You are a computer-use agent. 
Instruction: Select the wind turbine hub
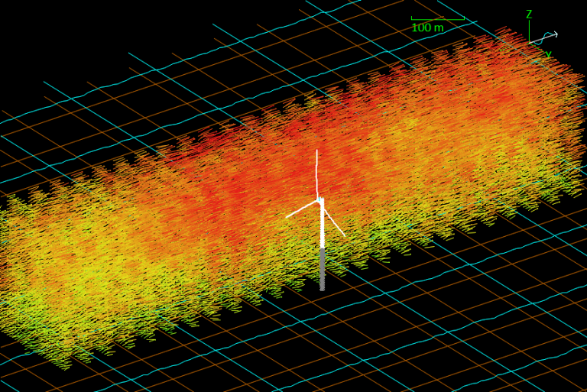tap(319, 201)
